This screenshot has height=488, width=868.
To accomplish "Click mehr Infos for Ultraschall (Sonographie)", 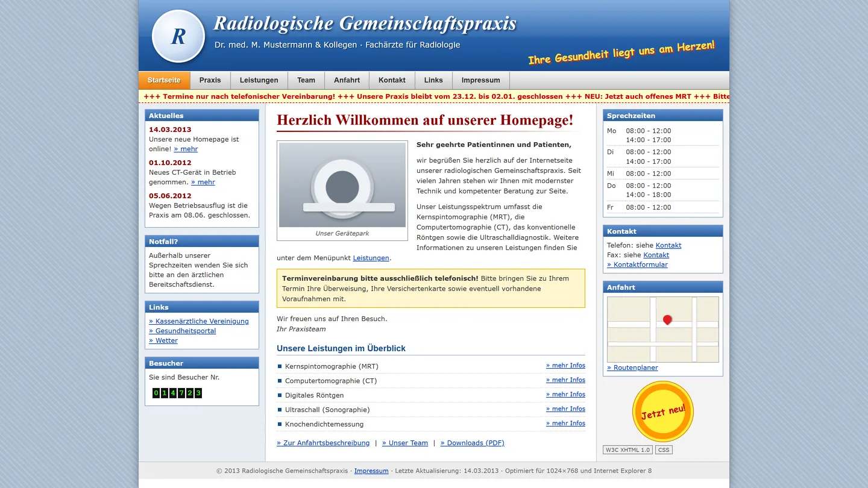I will (x=565, y=409).
